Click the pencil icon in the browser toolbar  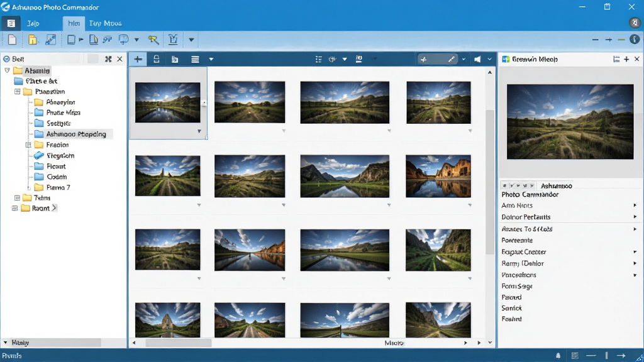(x=452, y=59)
